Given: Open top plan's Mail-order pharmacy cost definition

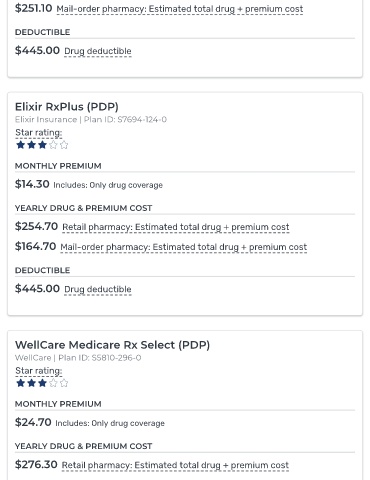Looking at the screenshot, I should [x=180, y=9].
